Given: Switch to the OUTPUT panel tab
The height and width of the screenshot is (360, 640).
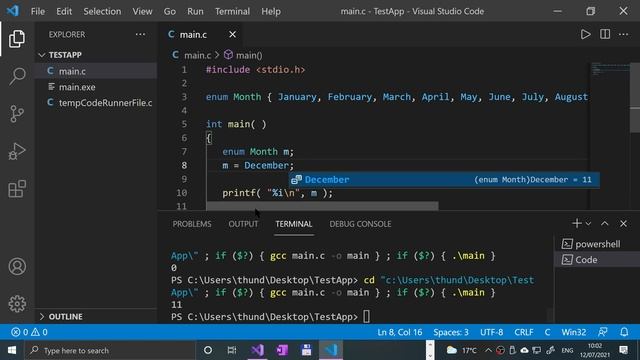Looking at the screenshot, I should pos(243,224).
